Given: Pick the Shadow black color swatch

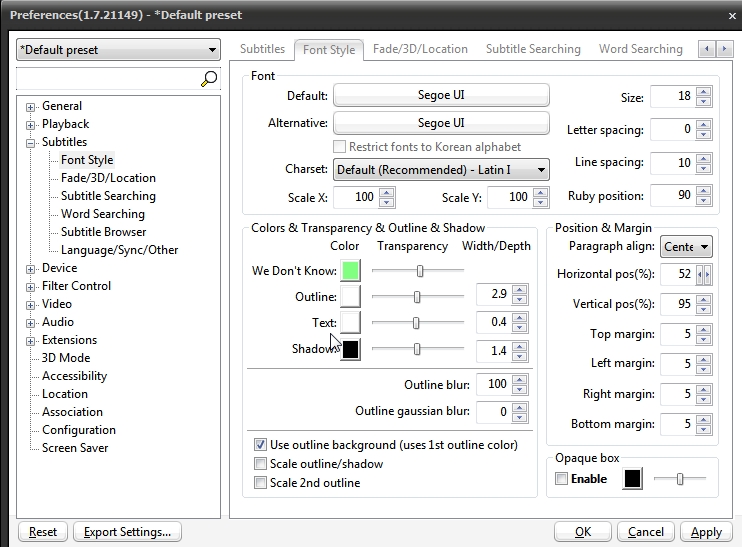Looking at the screenshot, I should click(350, 349).
